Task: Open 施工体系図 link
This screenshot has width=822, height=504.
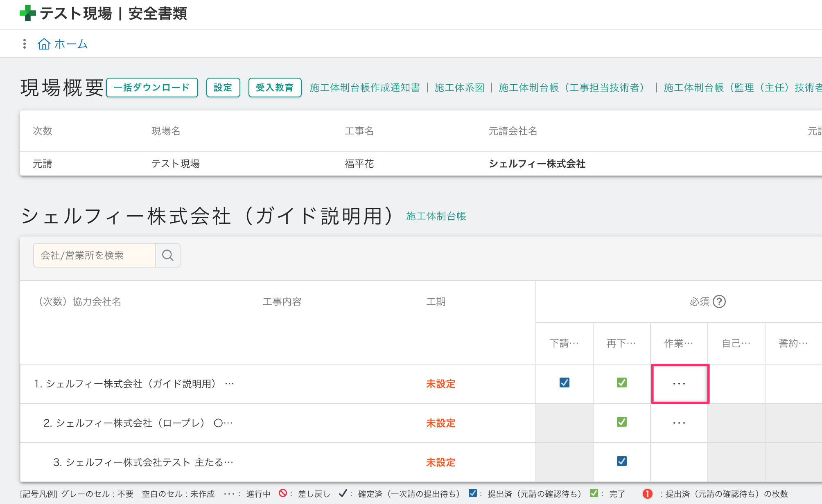Action: (459, 88)
